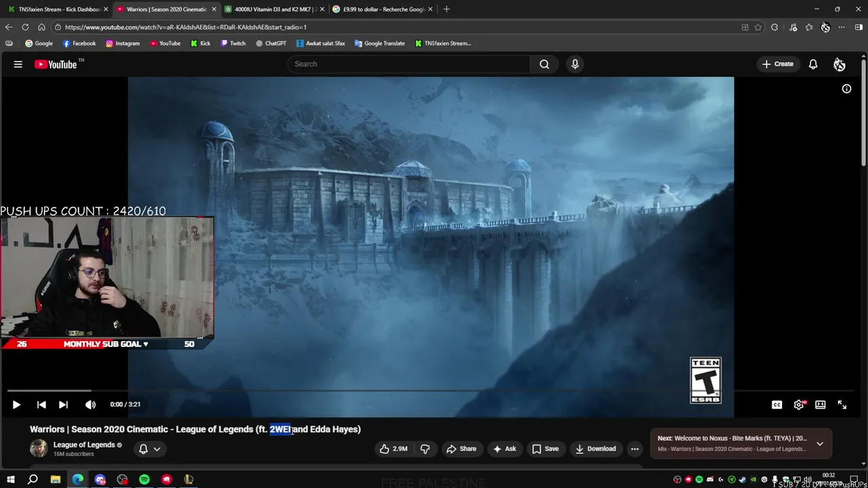Share the video
This screenshot has height=488, width=868.
point(461,449)
